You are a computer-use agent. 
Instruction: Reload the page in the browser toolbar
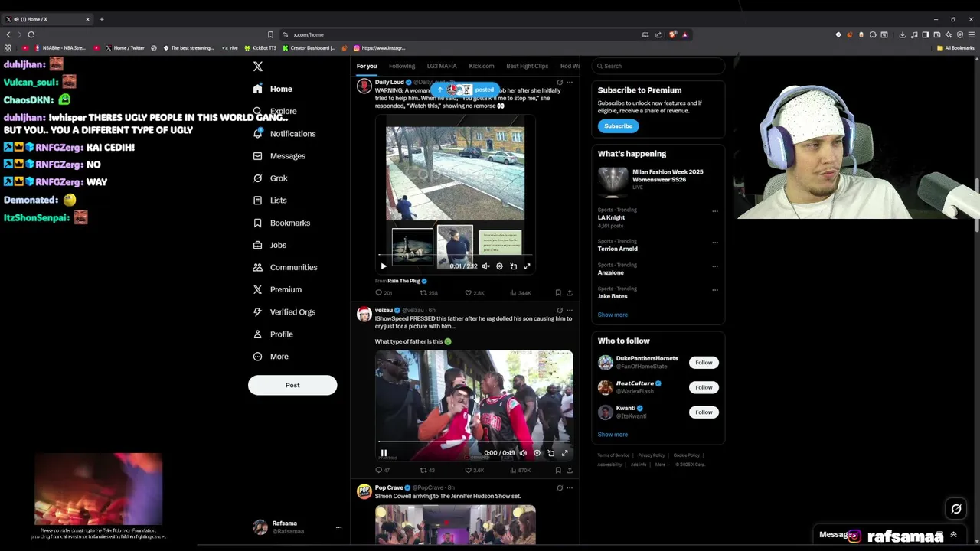click(31, 34)
